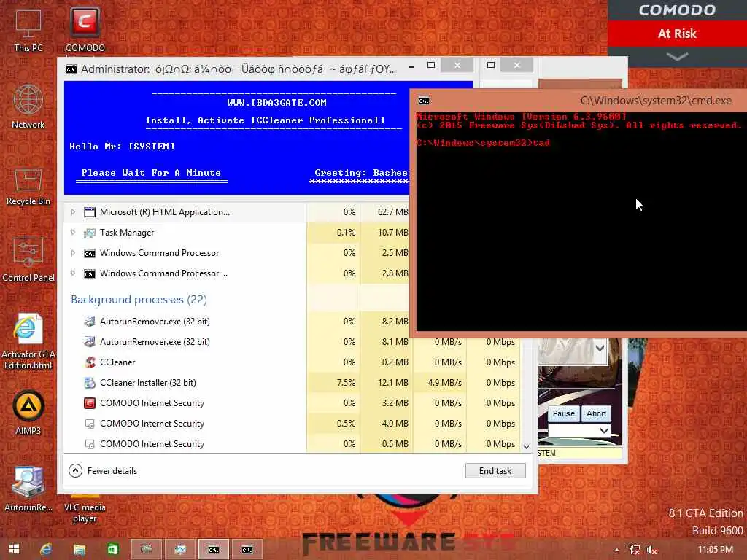This screenshot has width=747, height=560.
Task: Select CCleaner Installer (32 bit) row
Action: click(x=293, y=383)
